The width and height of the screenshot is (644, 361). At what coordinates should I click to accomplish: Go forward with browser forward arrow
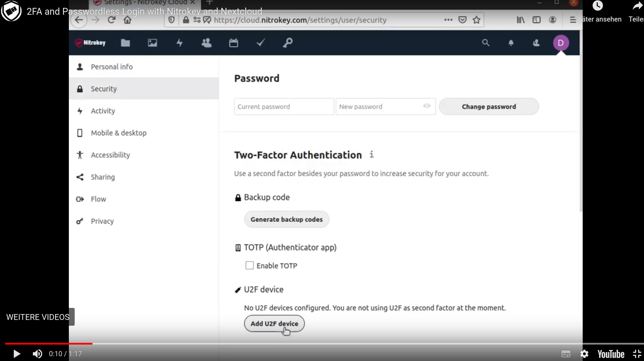click(95, 20)
